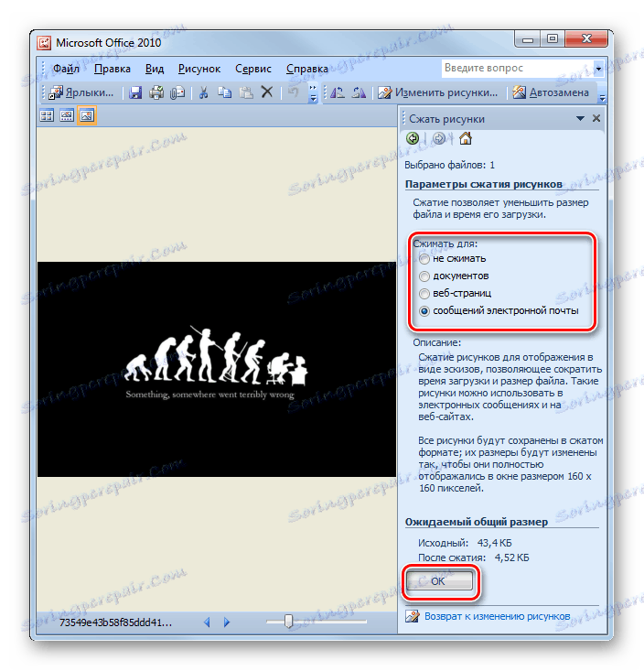The image size is (644, 671).
Task: Click the 'После сжатия: 4,52 КБ' value
Action: 473,557
